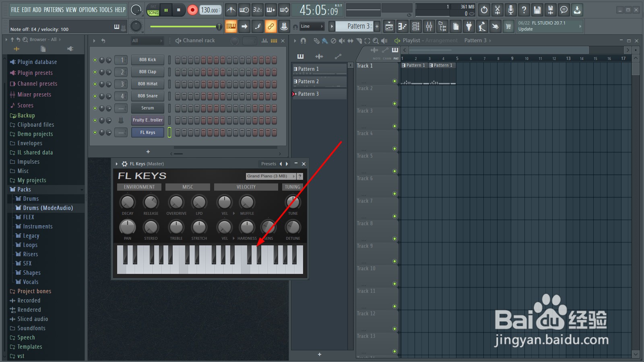The width and height of the screenshot is (644, 362).
Task: Open the View Browser icon
Action: tap(442, 27)
